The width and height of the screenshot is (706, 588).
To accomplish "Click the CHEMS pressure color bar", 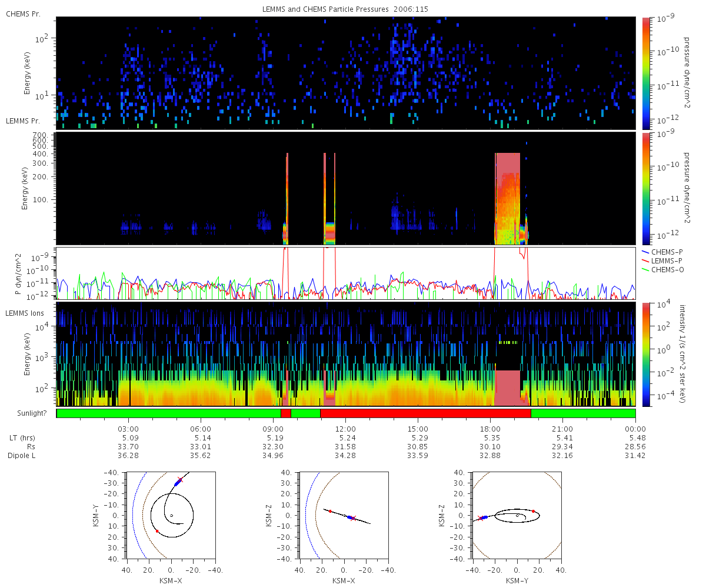I will 647,73.
